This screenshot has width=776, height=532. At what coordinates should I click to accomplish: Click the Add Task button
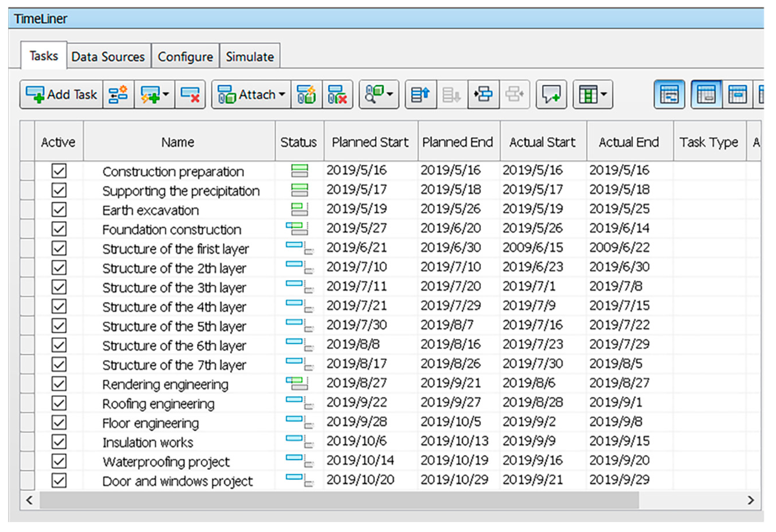62,95
